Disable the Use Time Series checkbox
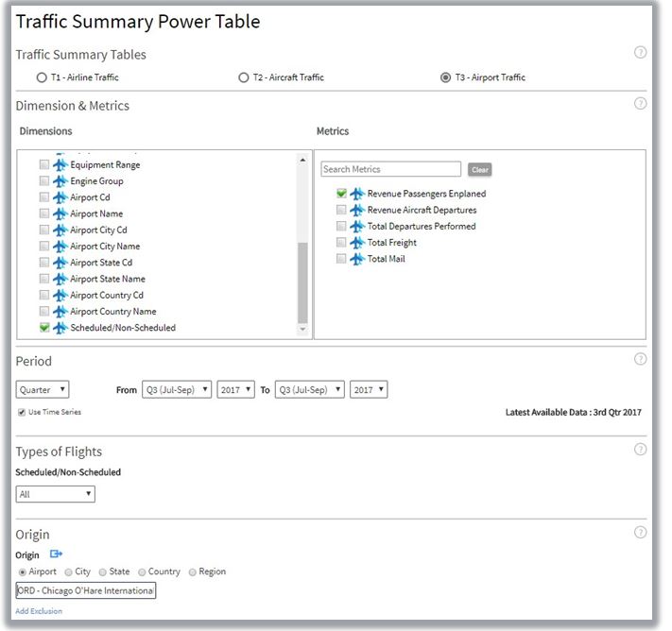This screenshot has width=672, height=631. tap(21, 413)
